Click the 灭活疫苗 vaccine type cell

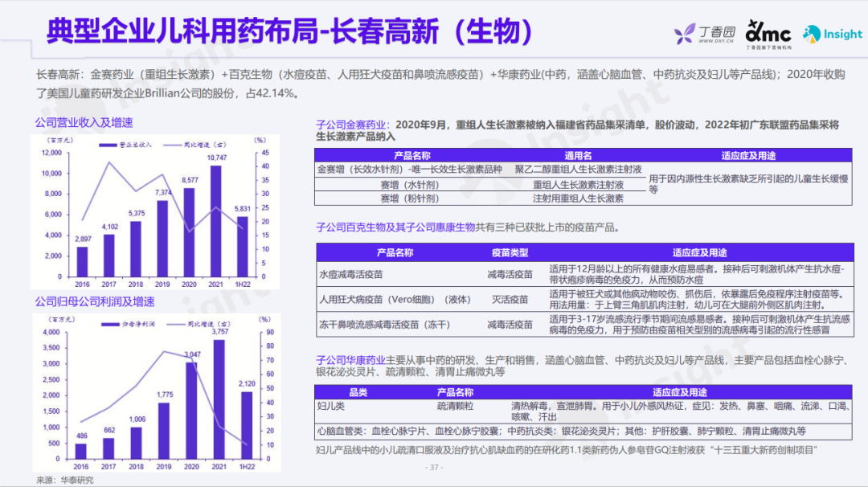pos(510,300)
